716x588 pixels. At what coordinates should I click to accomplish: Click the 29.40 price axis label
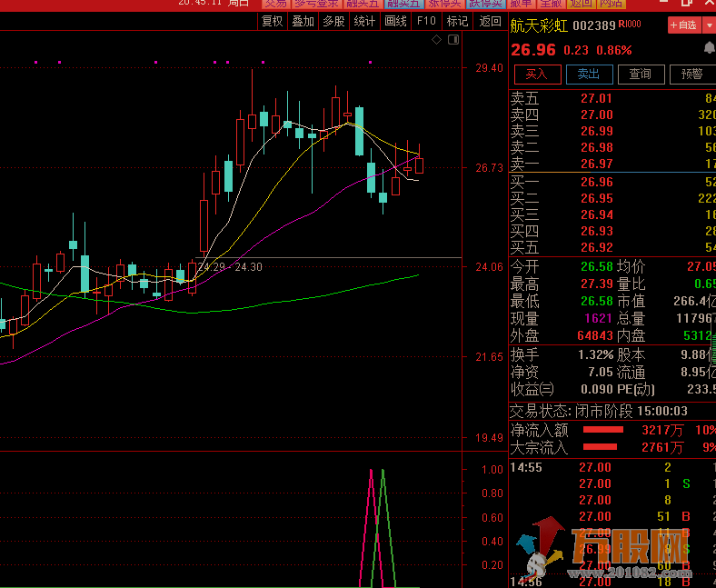point(489,68)
